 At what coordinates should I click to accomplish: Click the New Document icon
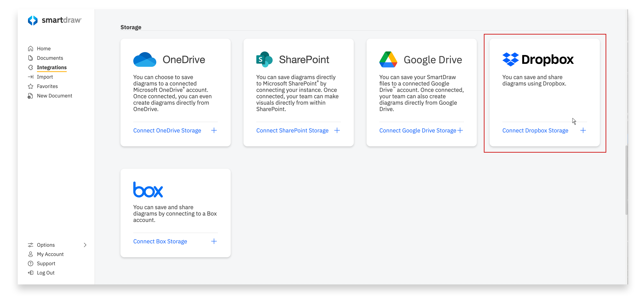[x=31, y=96]
